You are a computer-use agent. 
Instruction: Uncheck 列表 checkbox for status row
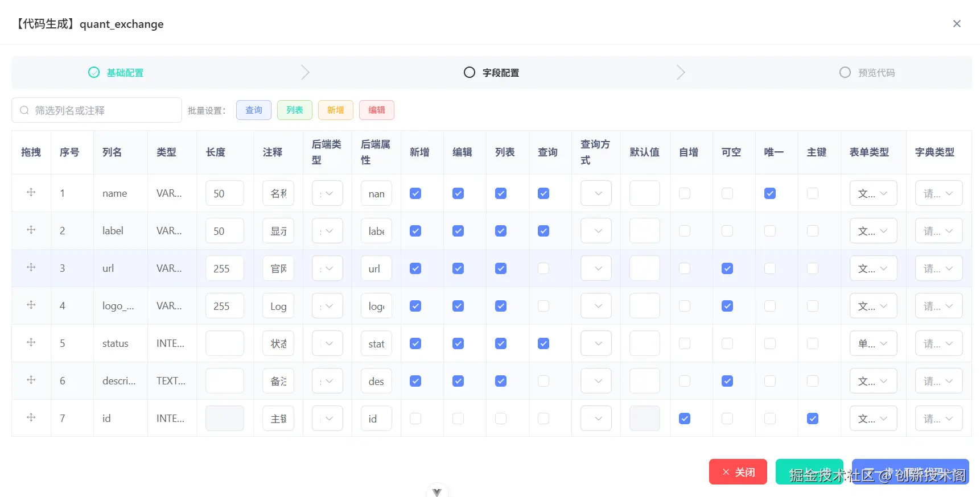click(x=501, y=343)
